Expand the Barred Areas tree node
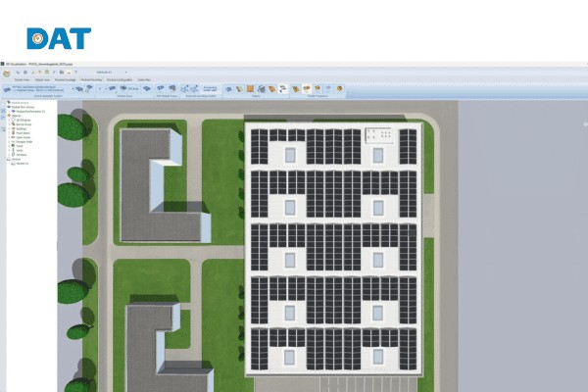This screenshot has height=392, width=588. pyautogui.click(x=10, y=124)
